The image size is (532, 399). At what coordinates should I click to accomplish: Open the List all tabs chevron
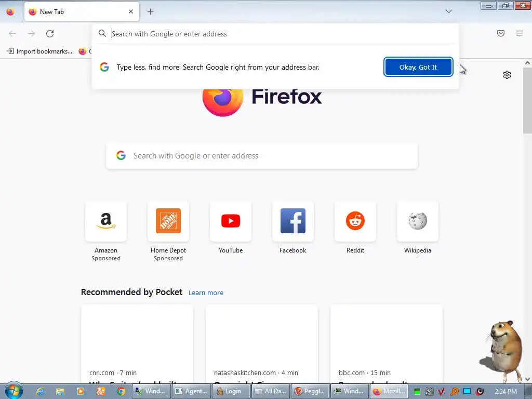pos(448,11)
